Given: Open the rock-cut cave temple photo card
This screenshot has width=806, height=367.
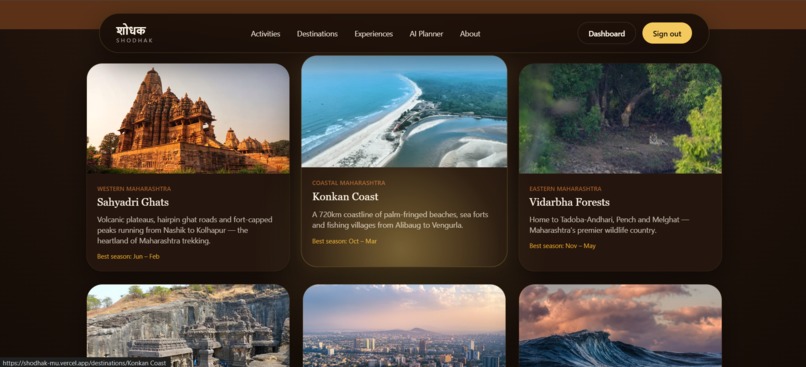Looking at the screenshot, I should click(x=188, y=325).
